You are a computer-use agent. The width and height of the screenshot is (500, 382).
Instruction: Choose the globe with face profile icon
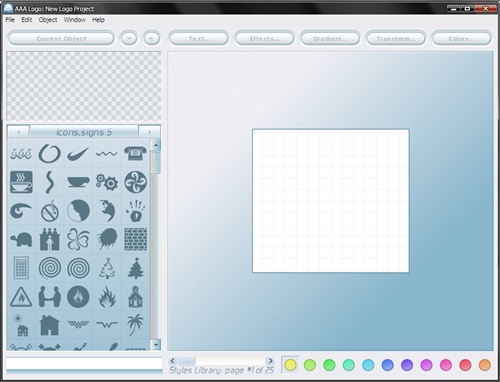78,211
